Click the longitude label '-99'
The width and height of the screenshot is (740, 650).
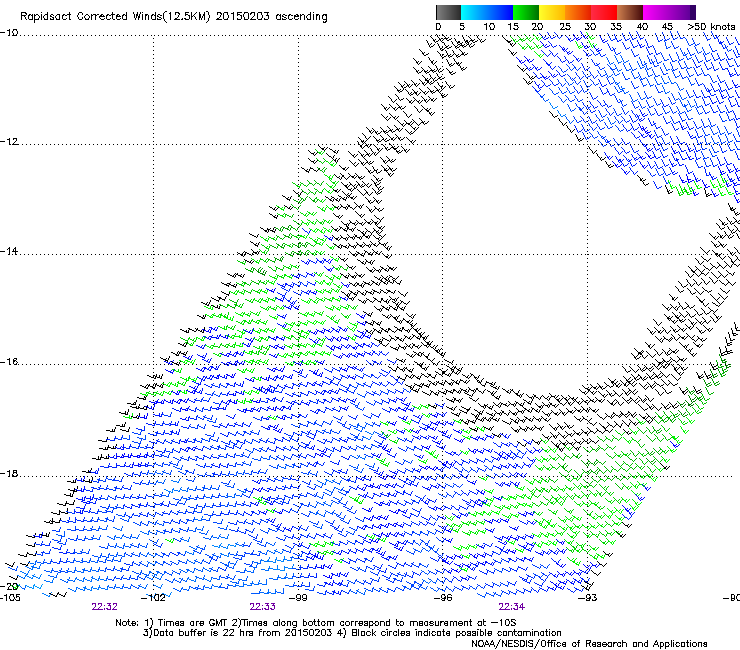(298, 598)
